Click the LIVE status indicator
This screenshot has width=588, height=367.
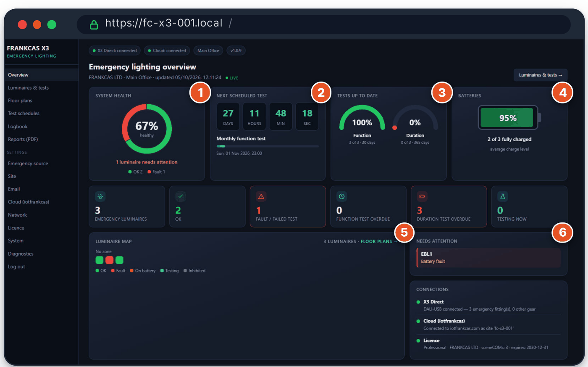pyautogui.click(x=232, y=78)
